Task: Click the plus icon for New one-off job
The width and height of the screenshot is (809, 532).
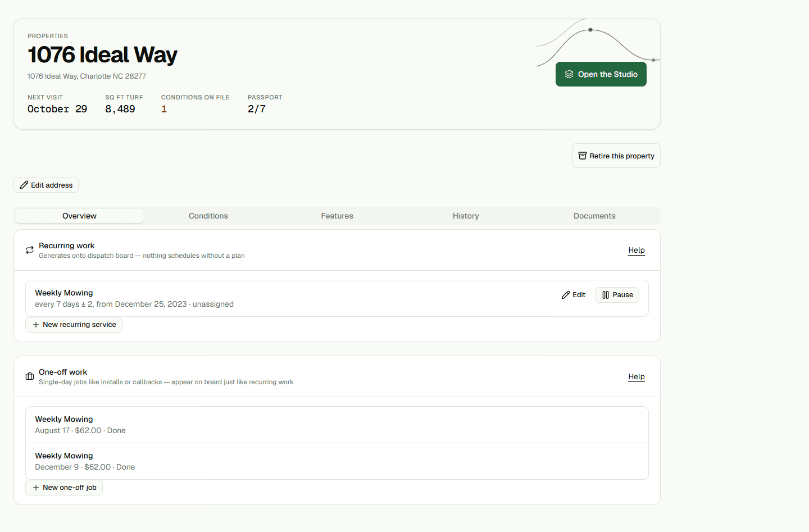Action: point(36,488)
